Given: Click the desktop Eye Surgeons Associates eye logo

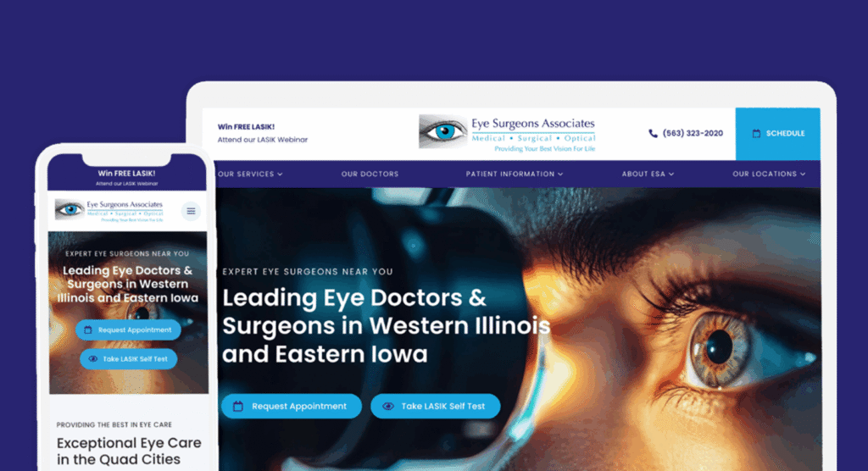Looking at the screenshot, I should pos(442,131).
